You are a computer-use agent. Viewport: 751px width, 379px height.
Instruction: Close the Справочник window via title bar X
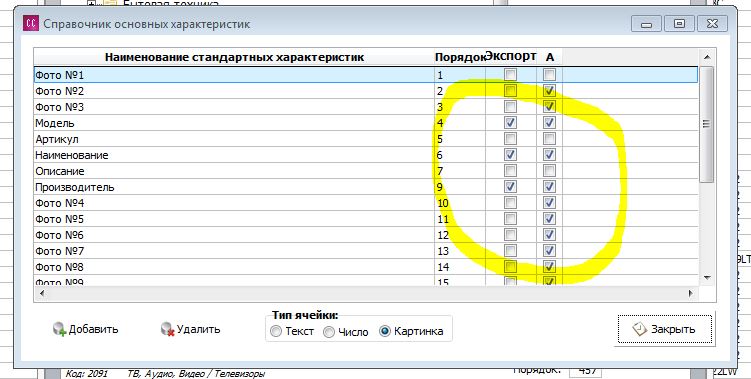coord(712,23)
